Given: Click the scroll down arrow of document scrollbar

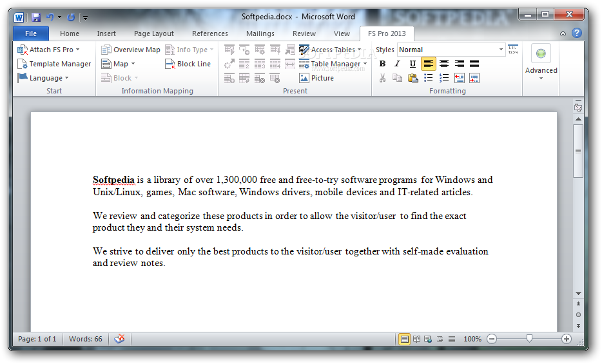Looking at the screenshot, I should click(578, 293).
